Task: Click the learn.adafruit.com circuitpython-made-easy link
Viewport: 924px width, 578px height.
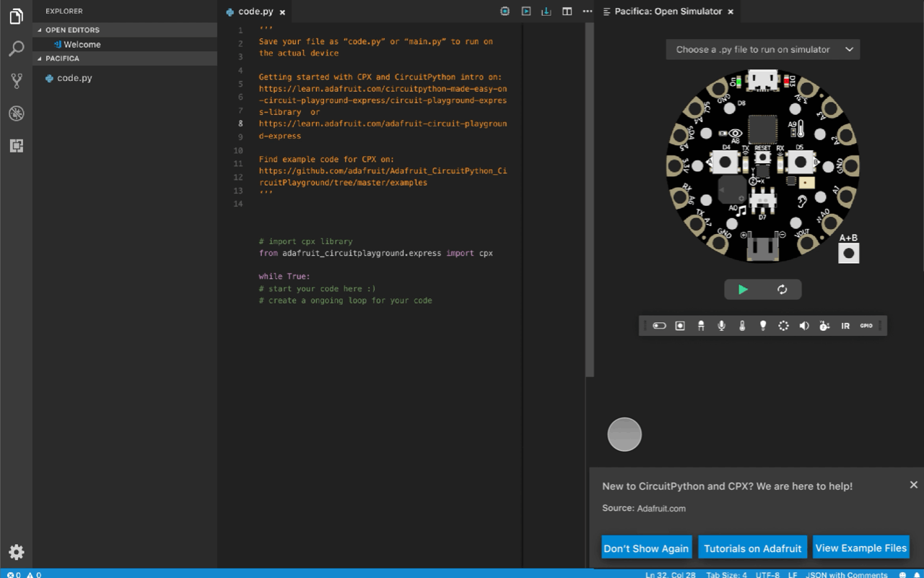Action: click(x=383, y=100)
